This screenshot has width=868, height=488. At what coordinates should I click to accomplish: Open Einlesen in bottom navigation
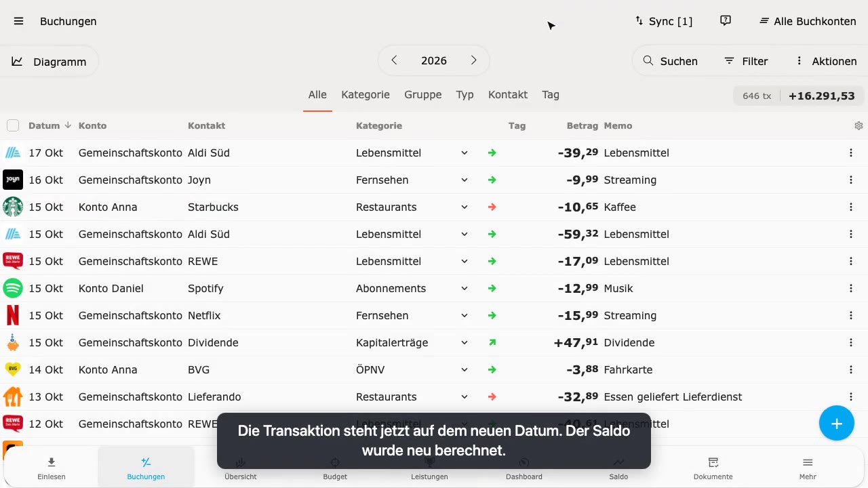point(52,468)
